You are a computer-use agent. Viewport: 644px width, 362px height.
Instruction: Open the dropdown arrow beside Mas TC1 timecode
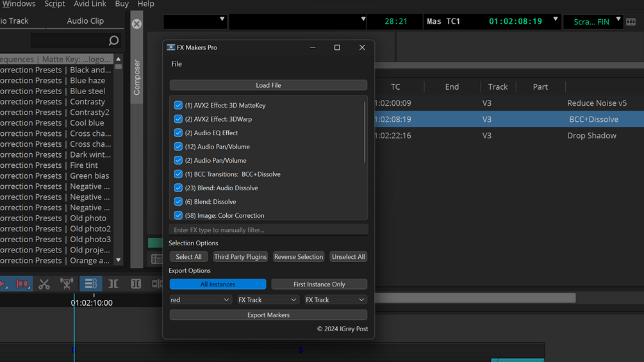pyautogui.click(x=556, y=19)
